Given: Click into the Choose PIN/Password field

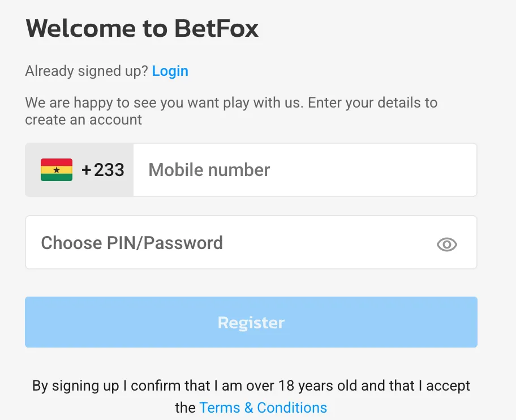Looking at the screenshot, I should click(238, 243).
